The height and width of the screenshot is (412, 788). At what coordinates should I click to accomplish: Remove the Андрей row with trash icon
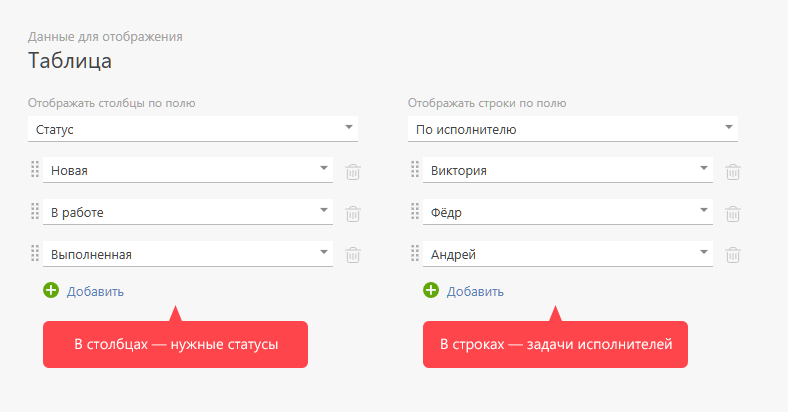(733, 255)
